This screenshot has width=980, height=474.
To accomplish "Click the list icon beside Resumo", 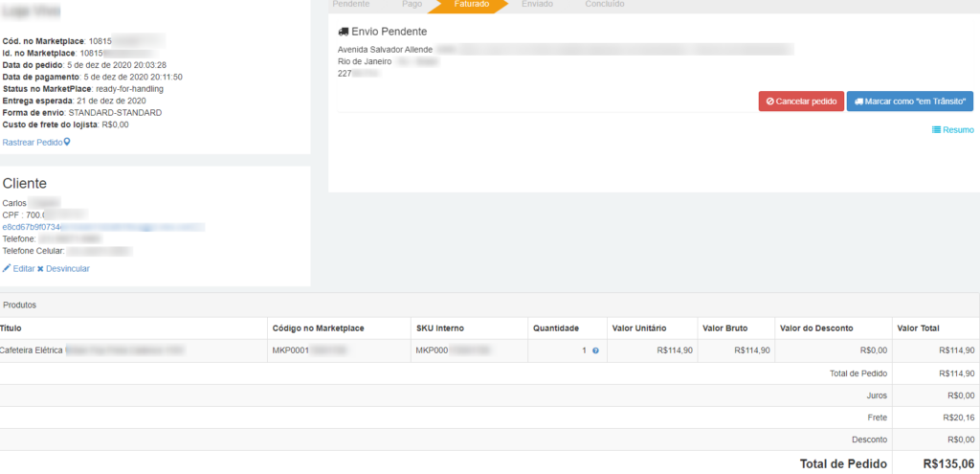I will (936, 130).
